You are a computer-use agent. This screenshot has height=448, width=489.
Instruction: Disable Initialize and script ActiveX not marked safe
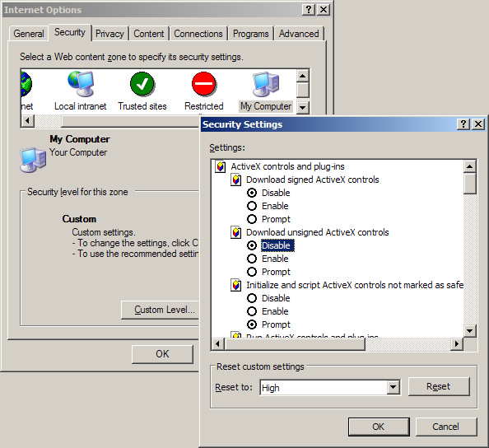coord(252,298)
